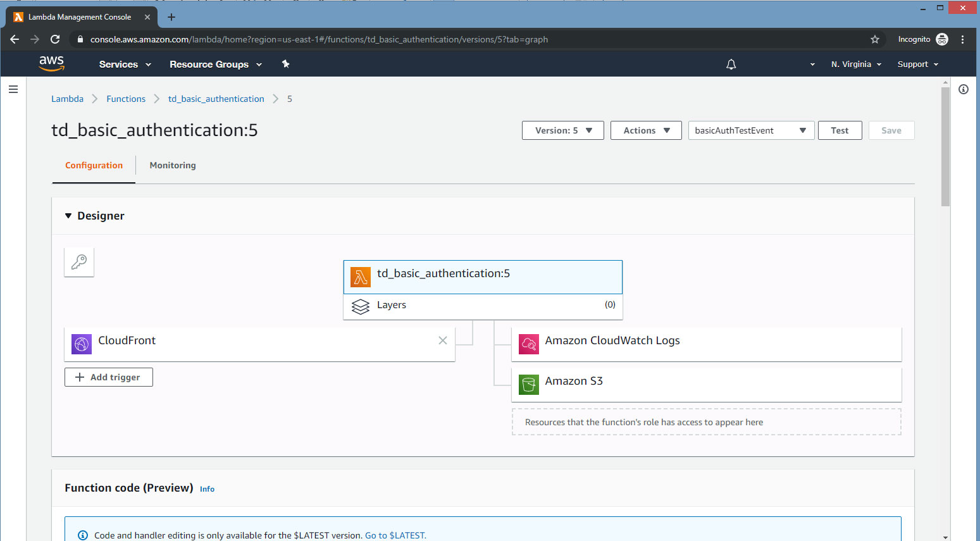Click the browser address bar URL
The image size is (980, 541).
319,39
